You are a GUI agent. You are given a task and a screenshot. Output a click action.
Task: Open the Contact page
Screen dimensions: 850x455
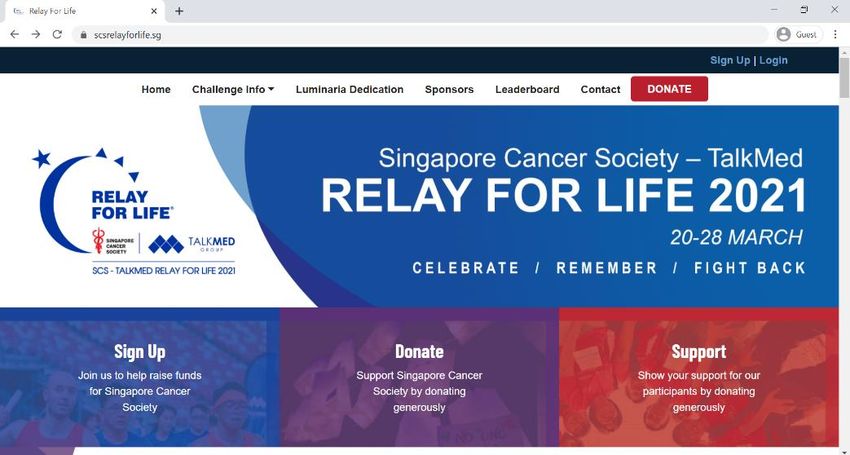(x=600, y=89)
